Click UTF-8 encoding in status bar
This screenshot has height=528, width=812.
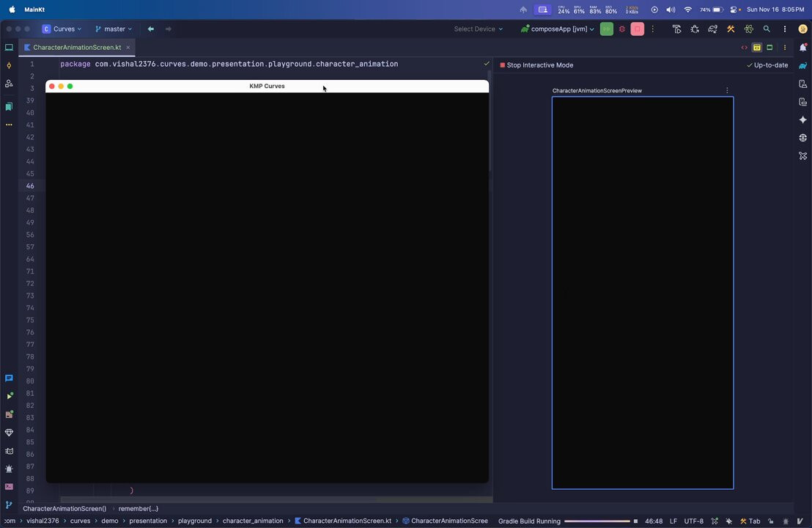(693, 521)
